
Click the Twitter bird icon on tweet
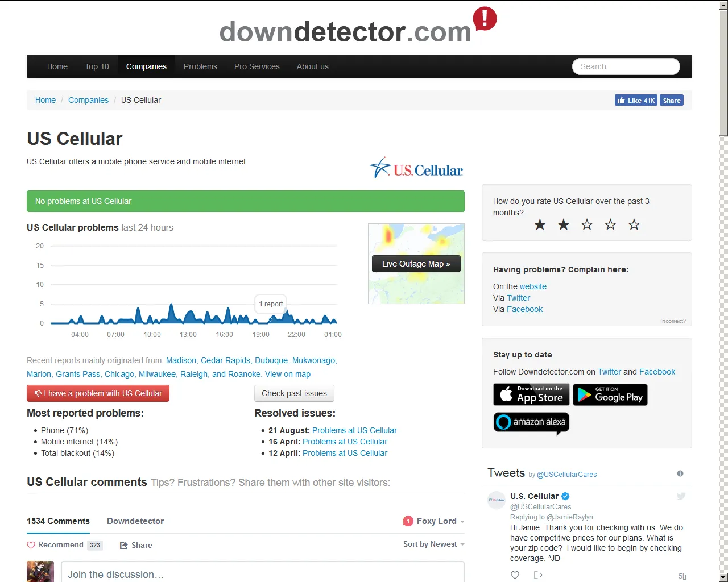681,496
